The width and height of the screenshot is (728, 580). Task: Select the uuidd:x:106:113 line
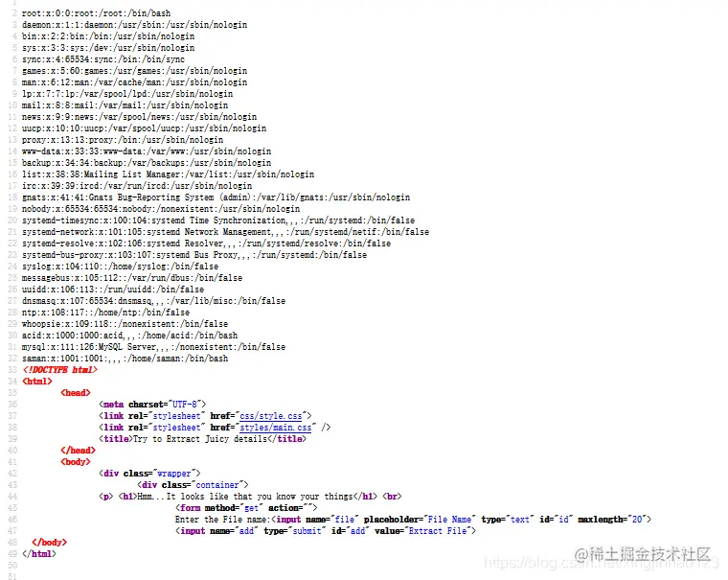click(113, 290)
